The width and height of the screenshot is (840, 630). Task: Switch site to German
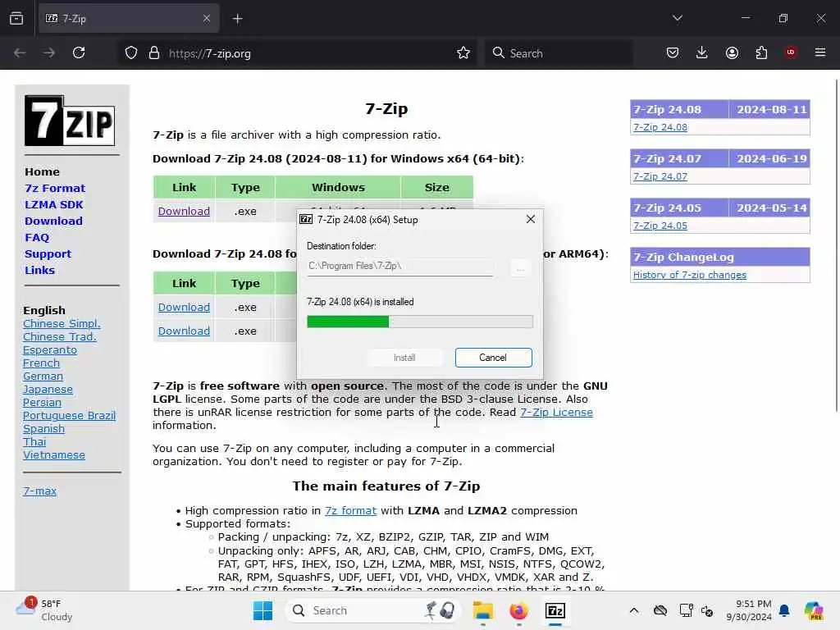[x=43, y=376]
